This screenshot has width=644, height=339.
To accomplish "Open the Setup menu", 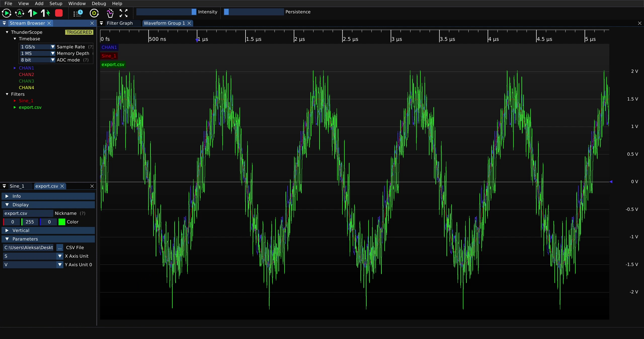I will click(56, 4).
